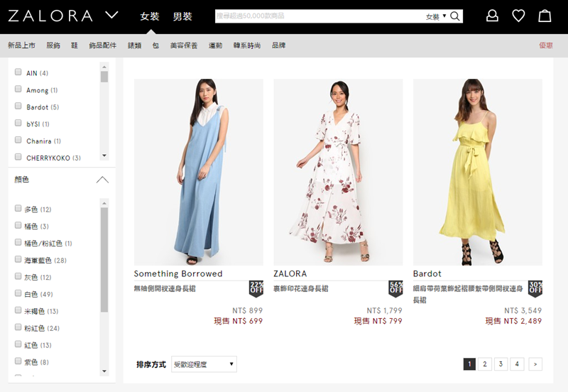Screen dimensions: 568x392
Task: Check the 海軍藍色 color filter
Action: pyautogui.click(x=18, y=259)
